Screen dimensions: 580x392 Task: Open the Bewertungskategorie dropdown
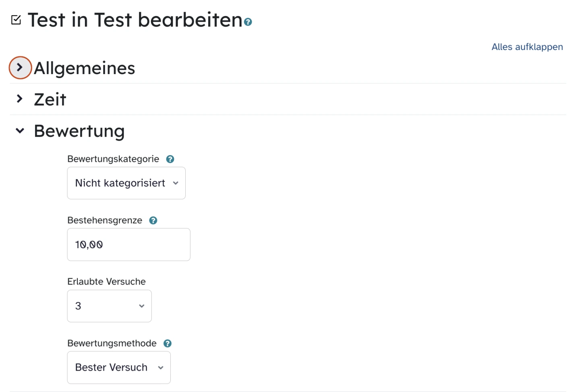[x=126, y=183]
